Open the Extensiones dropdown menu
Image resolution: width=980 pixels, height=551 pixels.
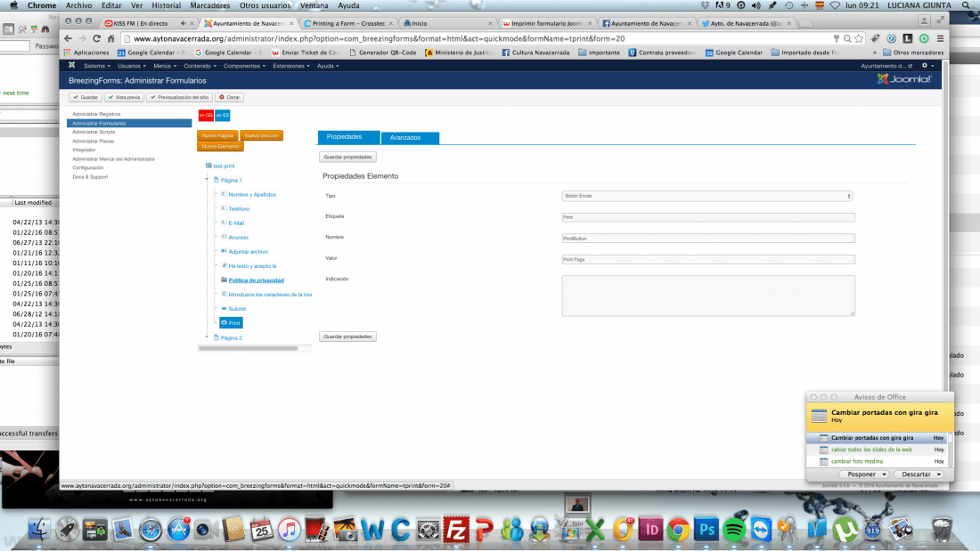[x=290, y=66]
